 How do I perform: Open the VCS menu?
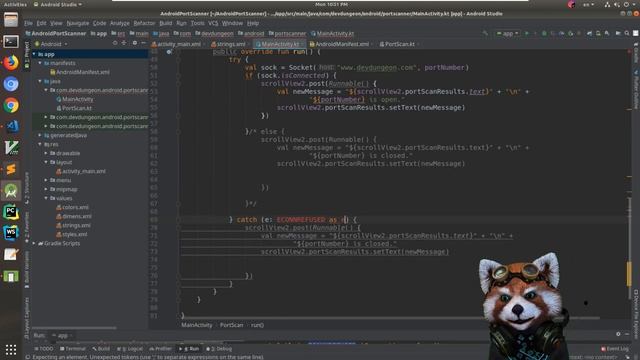(213, 23)
